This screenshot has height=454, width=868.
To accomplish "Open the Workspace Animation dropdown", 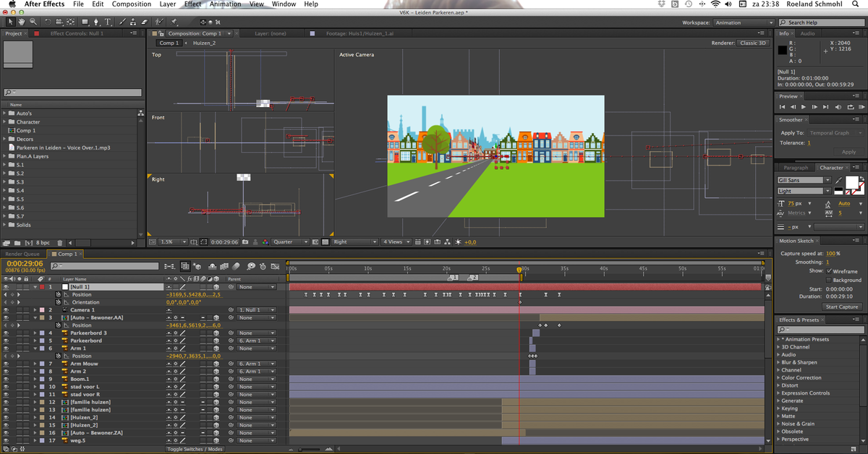I will (744, 22).
